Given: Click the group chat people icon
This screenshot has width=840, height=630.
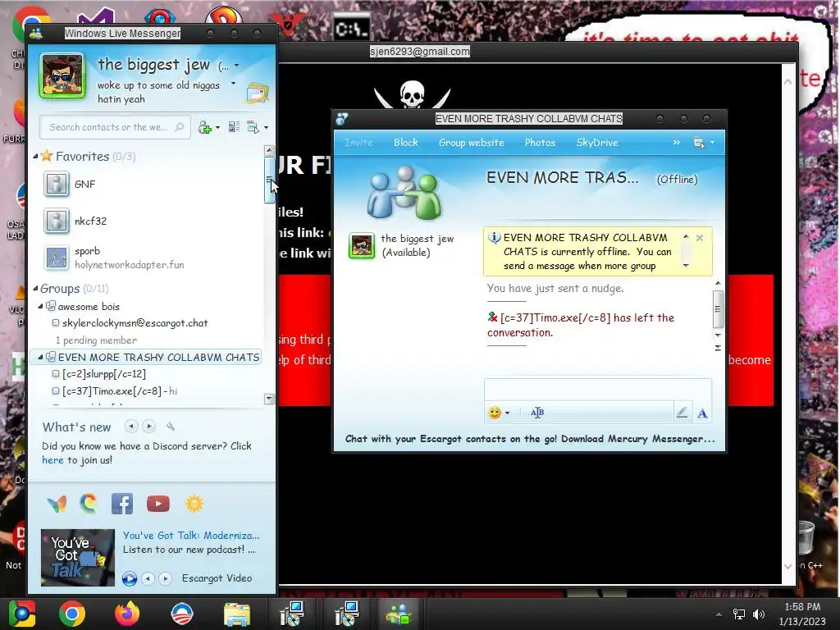Looking at the screenshot, I should pyautogui.click(x=404, y=193).
